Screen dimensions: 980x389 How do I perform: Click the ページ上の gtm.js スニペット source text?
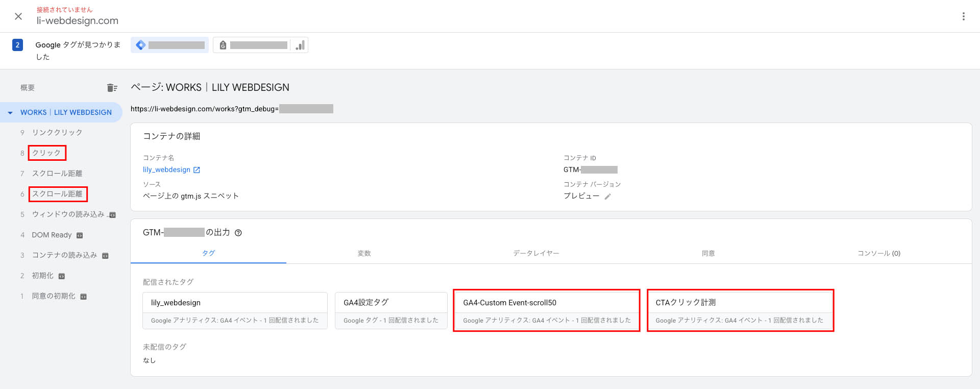click(x=191, y=196)
